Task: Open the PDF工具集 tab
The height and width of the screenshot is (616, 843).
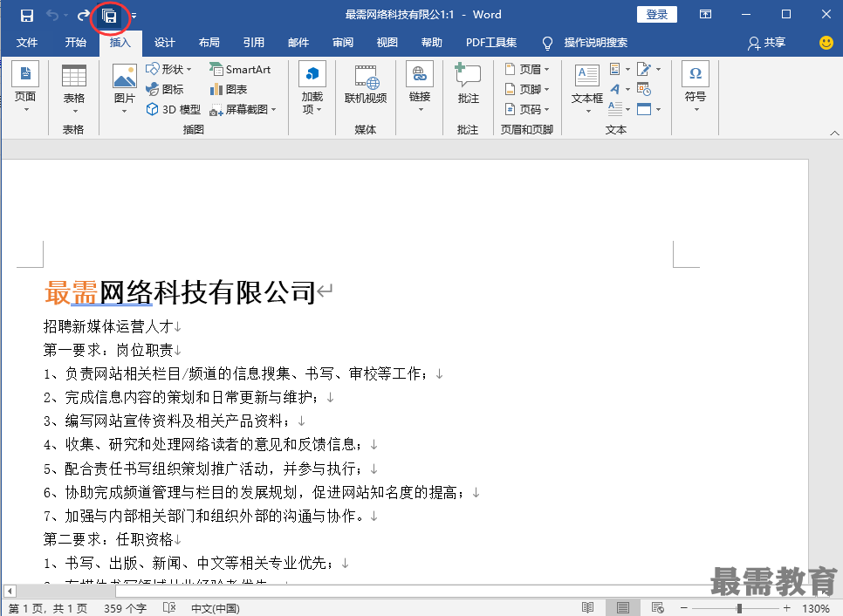Action: point(491,43)
